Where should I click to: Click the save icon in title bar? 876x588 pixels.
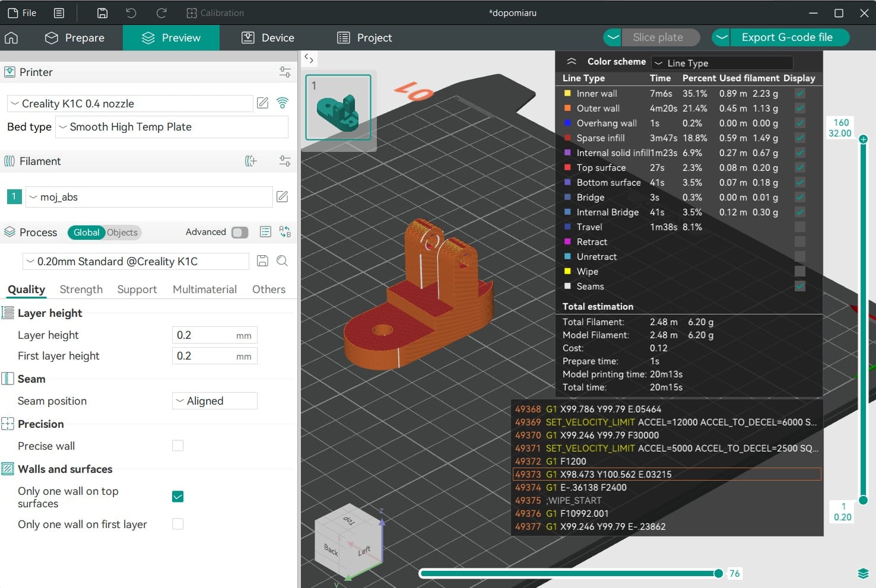102,13
